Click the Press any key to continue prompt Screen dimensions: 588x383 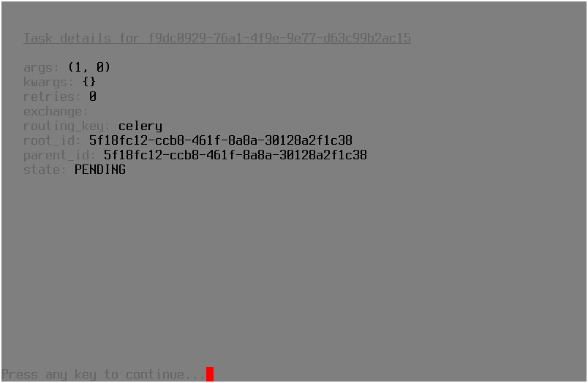tap(104, 374)
